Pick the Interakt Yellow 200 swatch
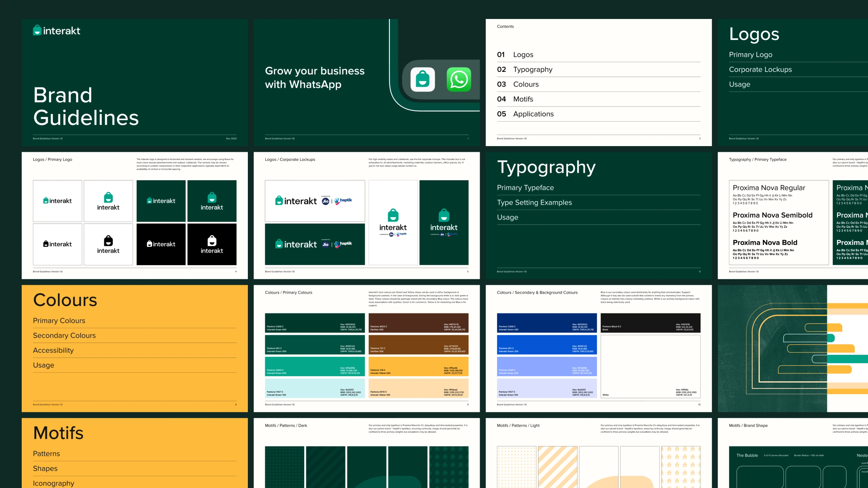868x488 pixels. point(418,366)
